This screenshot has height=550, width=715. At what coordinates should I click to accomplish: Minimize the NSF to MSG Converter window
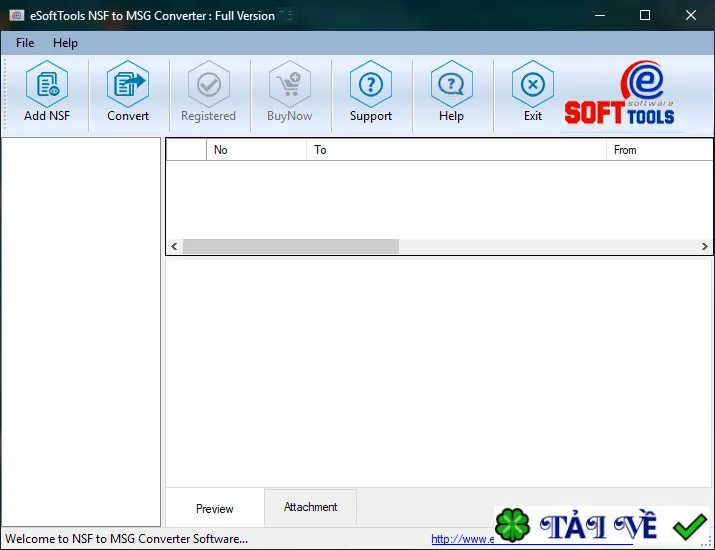pos(600,16)
